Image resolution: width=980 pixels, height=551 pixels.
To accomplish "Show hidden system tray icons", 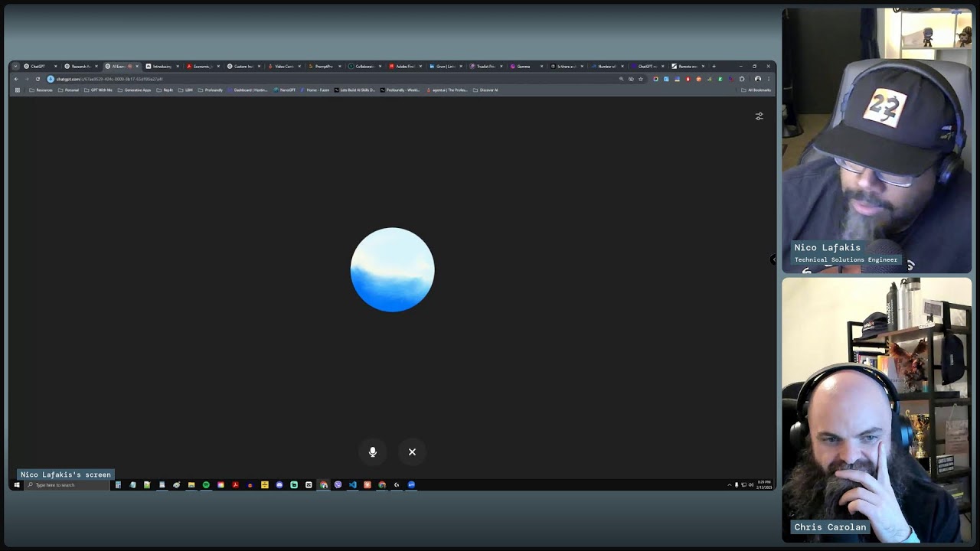I will point(730,485).
